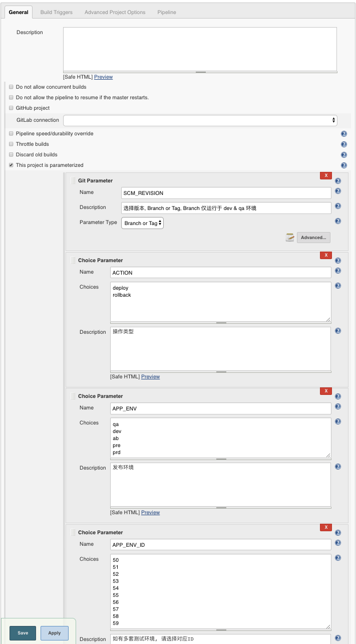Open help for APP_ENV_ID description field
Screen dimensions: 356x644
pyautogui.click(x=338, y=638)
